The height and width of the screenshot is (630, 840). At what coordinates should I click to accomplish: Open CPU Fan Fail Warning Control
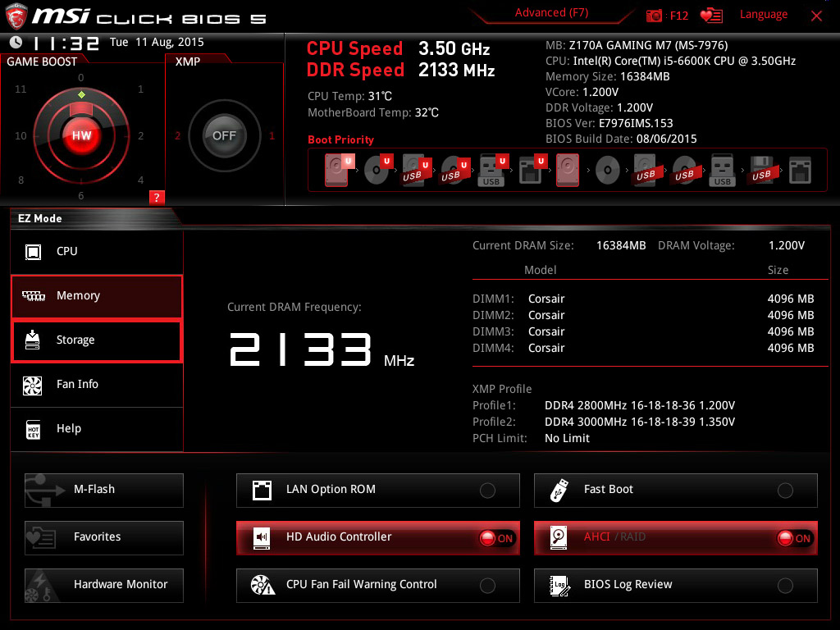tap(377, 586)
